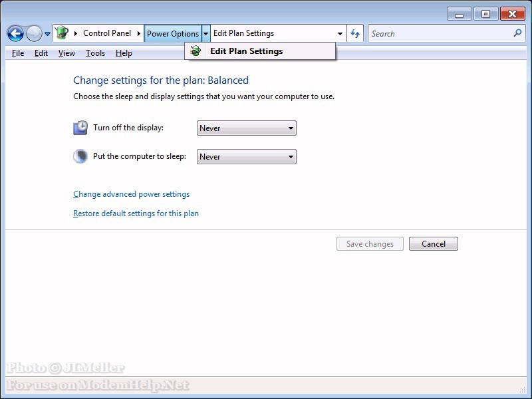Image resolution: width=532 pixels, height=399 pixels.
Task: Click inside the Search input field
Action: (439, 33)
